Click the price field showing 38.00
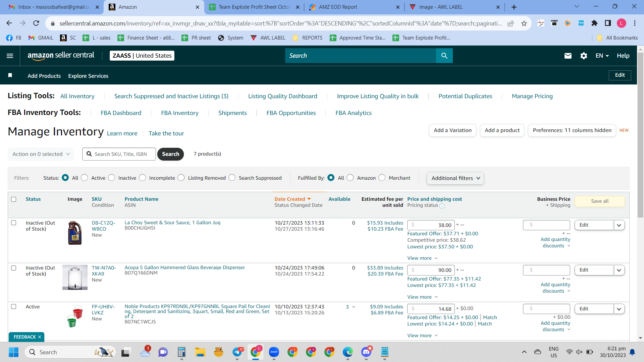This screenshot has width=644, height=362. (431, 225)
